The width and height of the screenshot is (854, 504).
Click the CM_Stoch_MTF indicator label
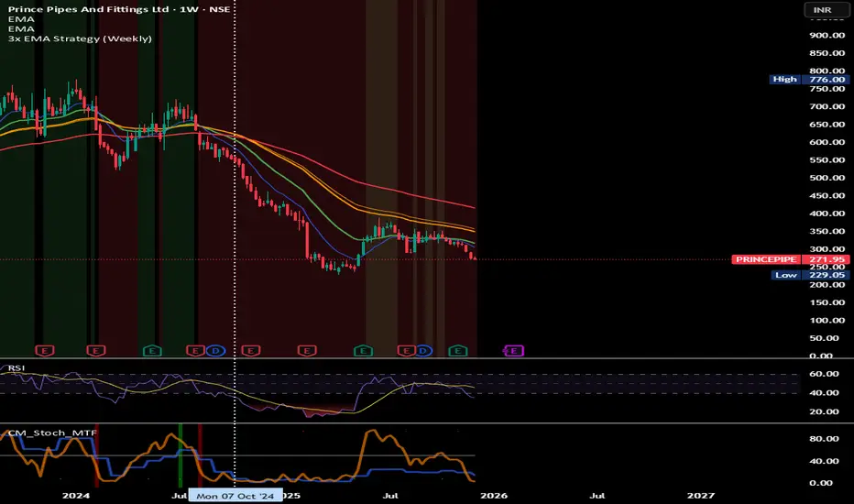(x=37, y=432)
